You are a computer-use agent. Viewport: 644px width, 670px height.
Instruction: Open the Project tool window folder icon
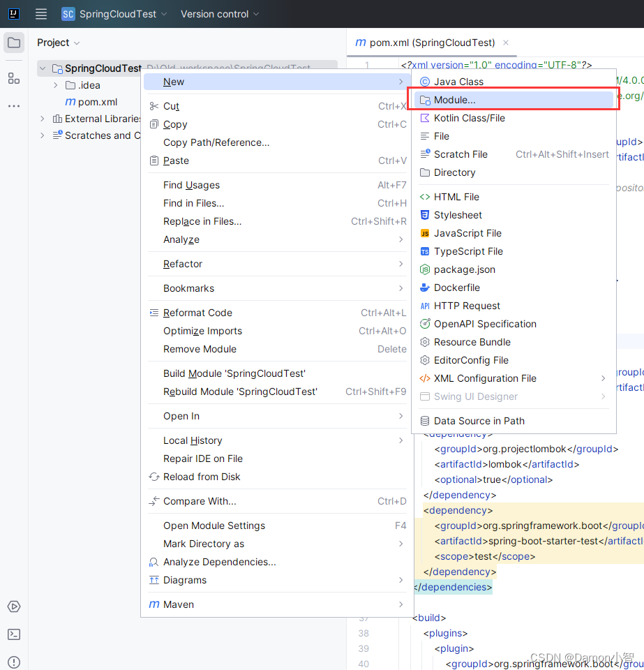click(x=14, y=43)
